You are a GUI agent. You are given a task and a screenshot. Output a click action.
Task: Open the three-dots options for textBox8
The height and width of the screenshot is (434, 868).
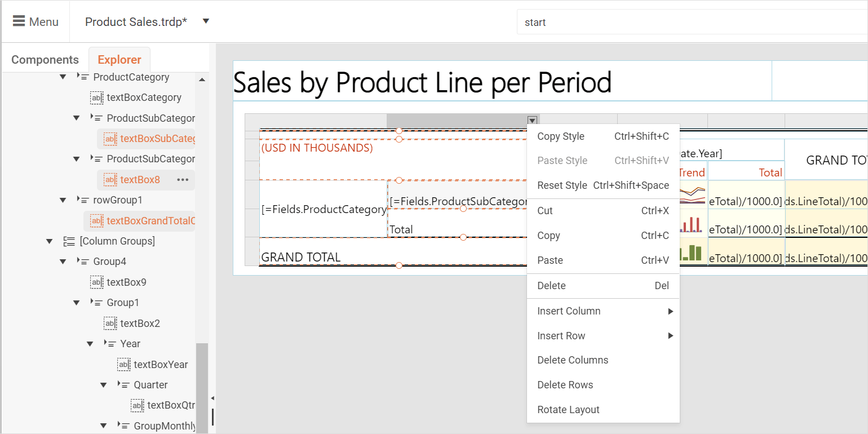183,180
